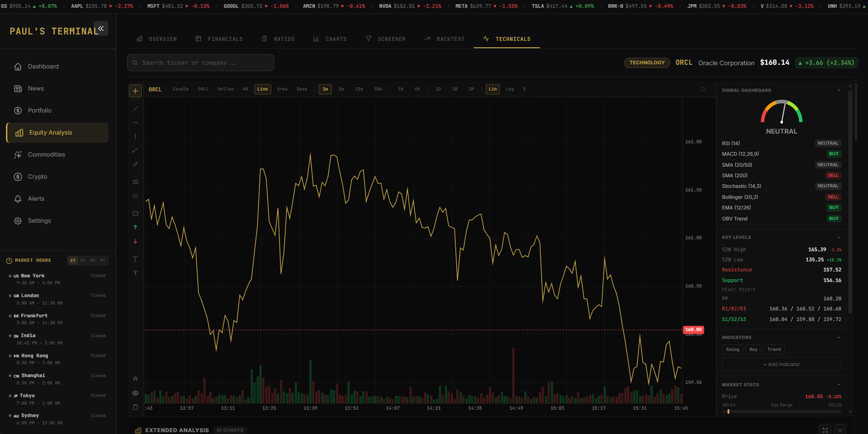Collapse the Indicators section
868x434 pixels.
tap(840, 337)
